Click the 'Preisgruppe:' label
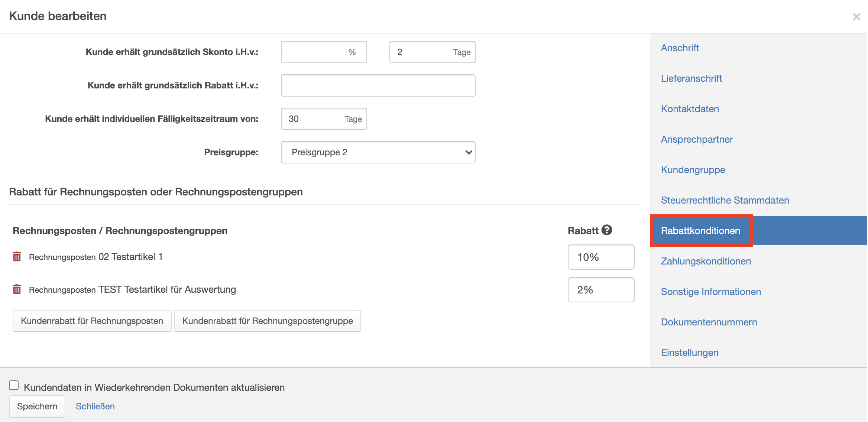 coord(231,152)
